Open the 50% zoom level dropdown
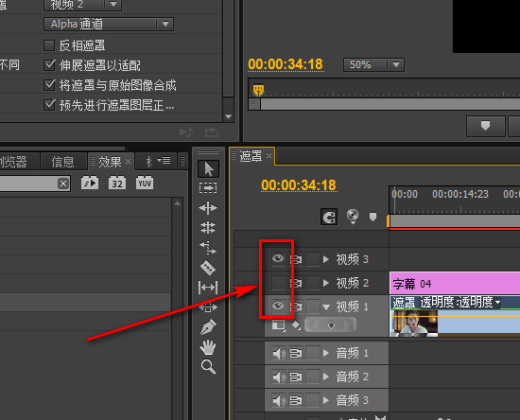The width and height of the screenshot is (520, 420). click(373, 64)
